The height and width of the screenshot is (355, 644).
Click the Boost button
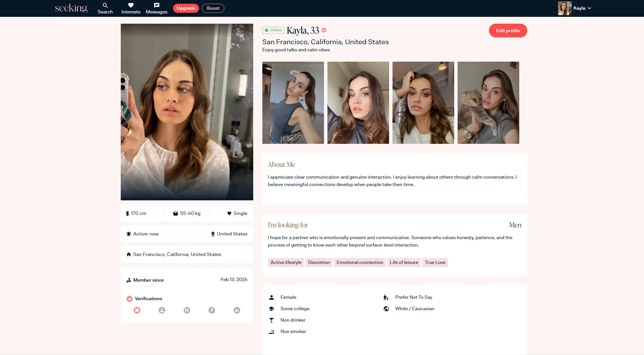[213, 8]
